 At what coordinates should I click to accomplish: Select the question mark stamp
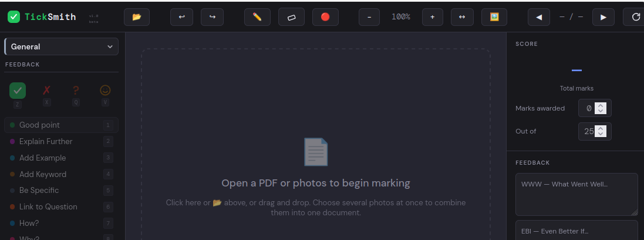click(76, 91)
